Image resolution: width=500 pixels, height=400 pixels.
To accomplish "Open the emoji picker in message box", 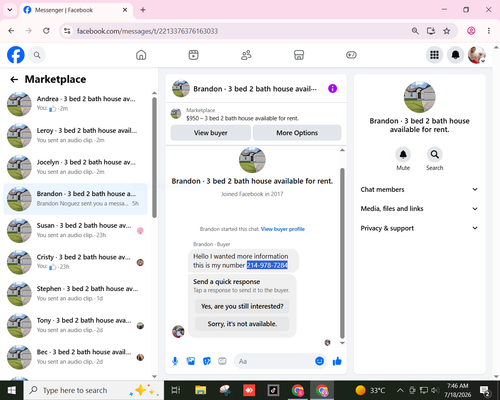I will click(319, 361).
